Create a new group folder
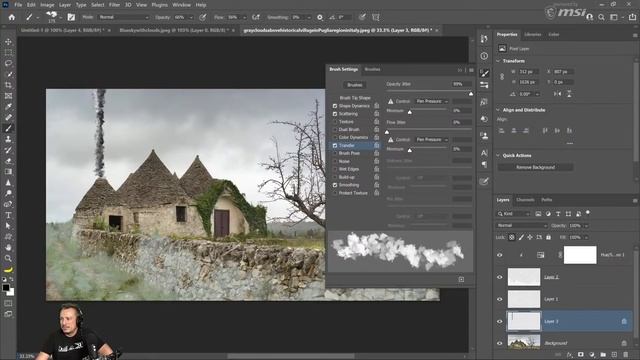The height and width of the screenshot is (360, 640). pyautogui.click(x=603, y=355)
